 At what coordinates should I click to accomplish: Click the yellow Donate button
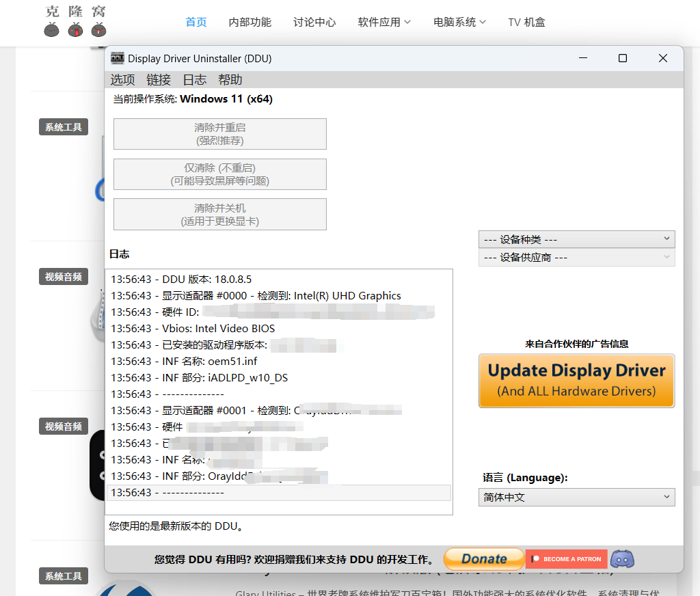(484, 559)
